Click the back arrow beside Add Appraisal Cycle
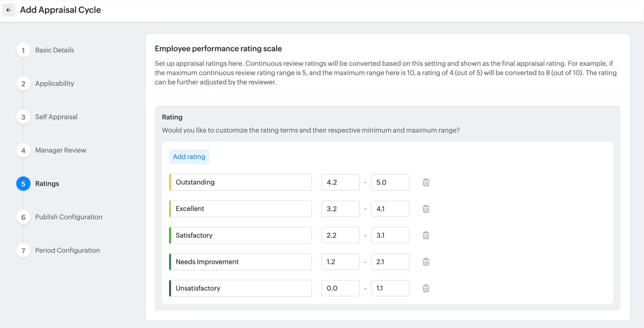This screenshot has width=644, height=328. (x=8, y=10)
